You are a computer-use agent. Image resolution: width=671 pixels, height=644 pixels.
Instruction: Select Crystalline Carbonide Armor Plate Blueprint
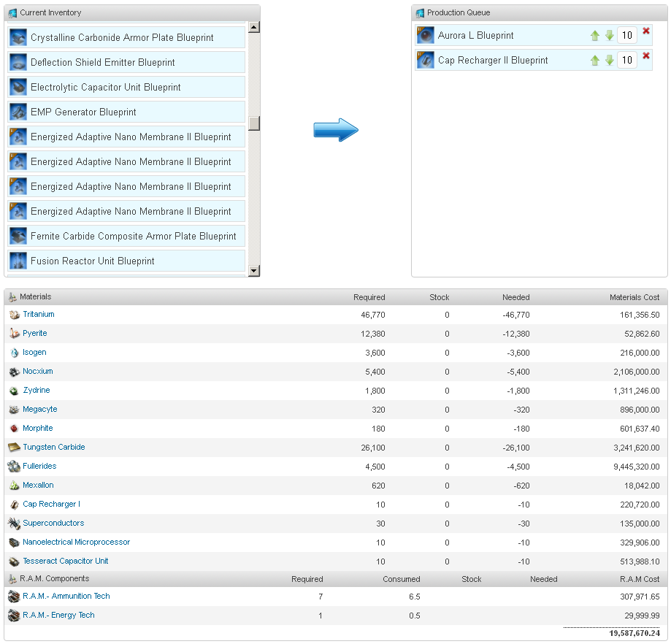(x=122, y=37)
